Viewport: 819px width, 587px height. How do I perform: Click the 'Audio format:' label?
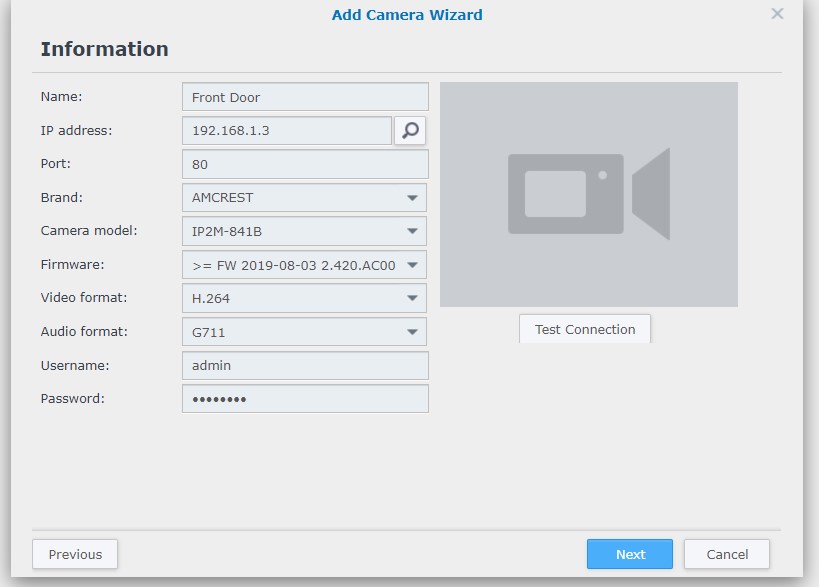(84, 331)
